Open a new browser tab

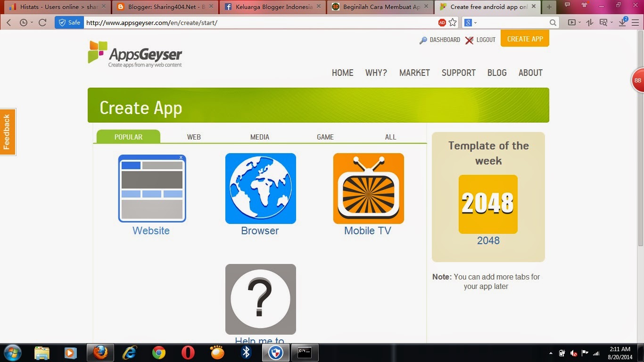click(x=549, y=7)
